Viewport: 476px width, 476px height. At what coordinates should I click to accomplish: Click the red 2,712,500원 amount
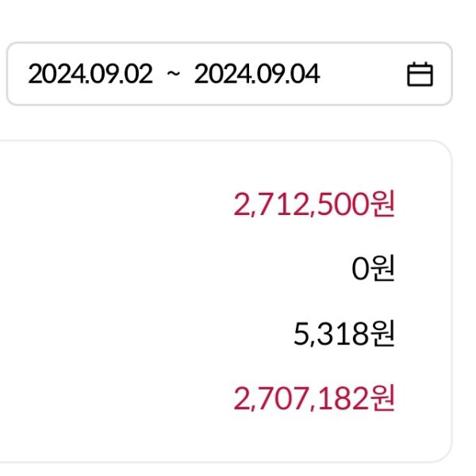click(x=314, y=205)
